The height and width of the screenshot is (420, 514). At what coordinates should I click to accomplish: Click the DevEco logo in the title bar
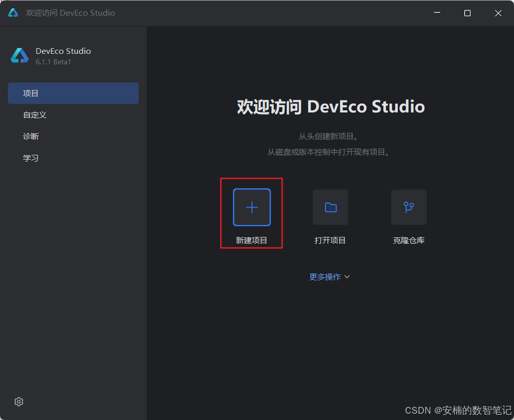(x=13, y=13)
